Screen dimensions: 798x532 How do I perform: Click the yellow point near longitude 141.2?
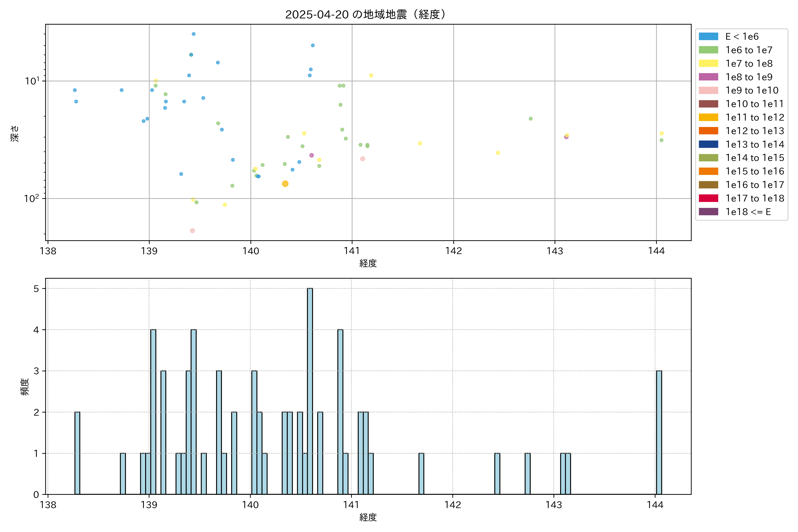(x=371, y=75)
